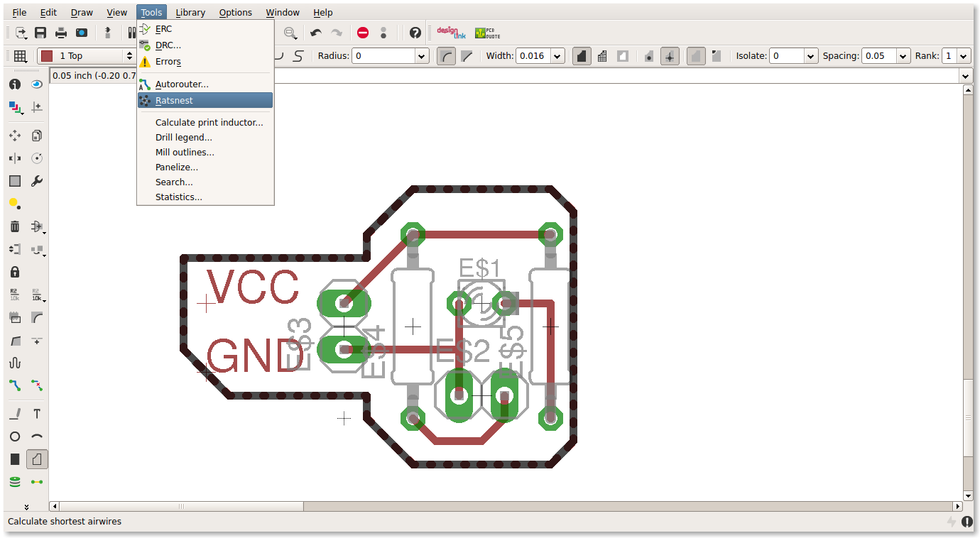
Task: Click the Stop command red icon
Action: tap(363, 33)
